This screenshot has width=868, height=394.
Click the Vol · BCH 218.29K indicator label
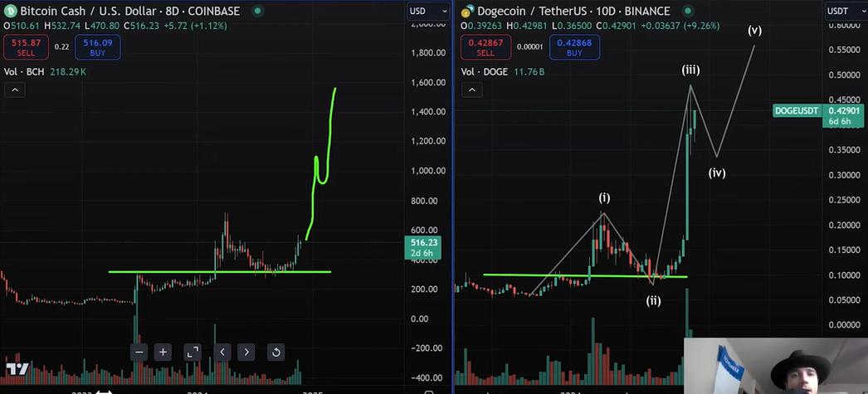click(x=45, y=72)
